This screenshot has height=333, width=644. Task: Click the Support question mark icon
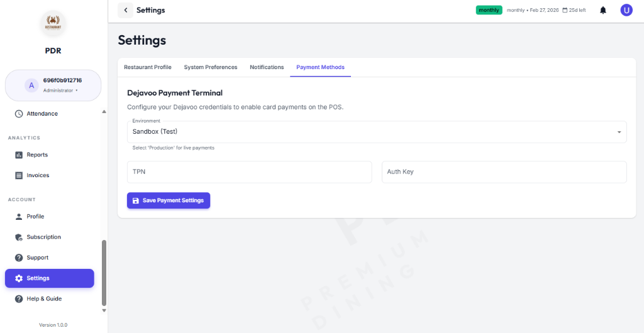click(x=18, y=258)
